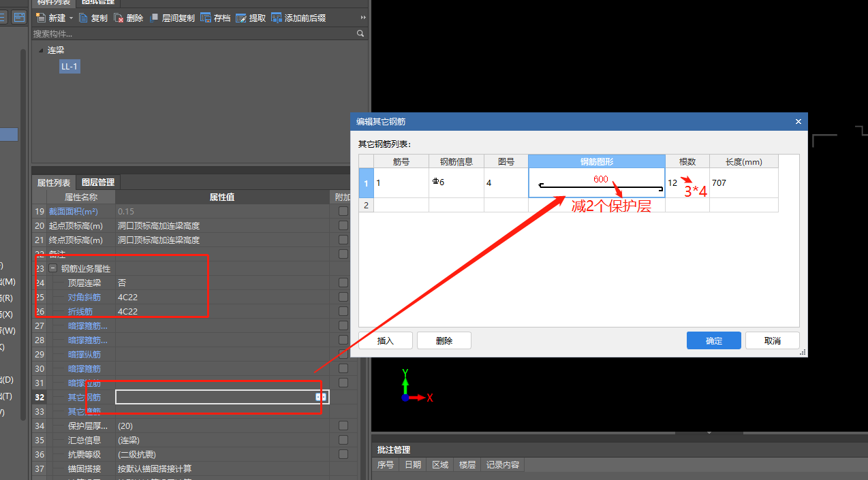The width and height of the screenshot is (868, 480).
Task: Click into the 搜索构件 search field
Action: click(x=193, y=33)
